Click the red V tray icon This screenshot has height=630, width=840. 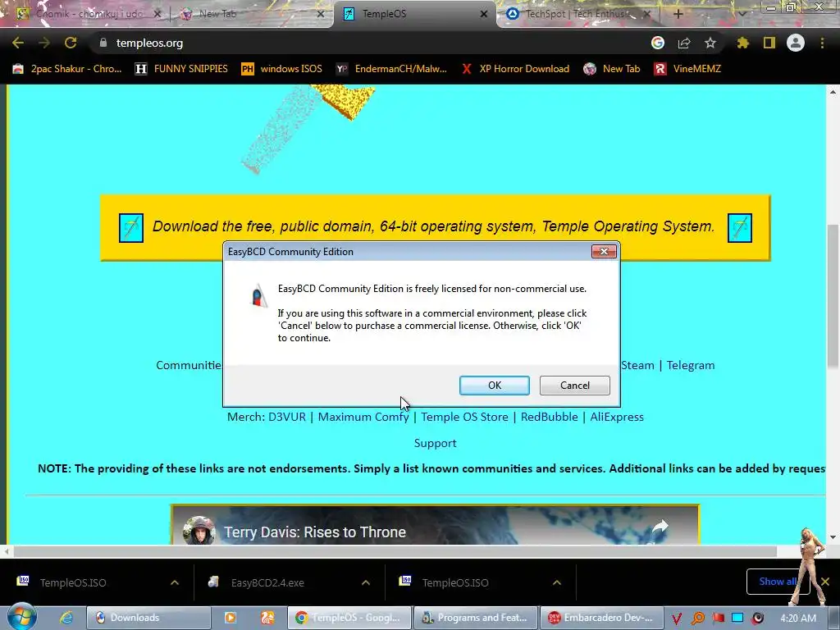(678, 619)
